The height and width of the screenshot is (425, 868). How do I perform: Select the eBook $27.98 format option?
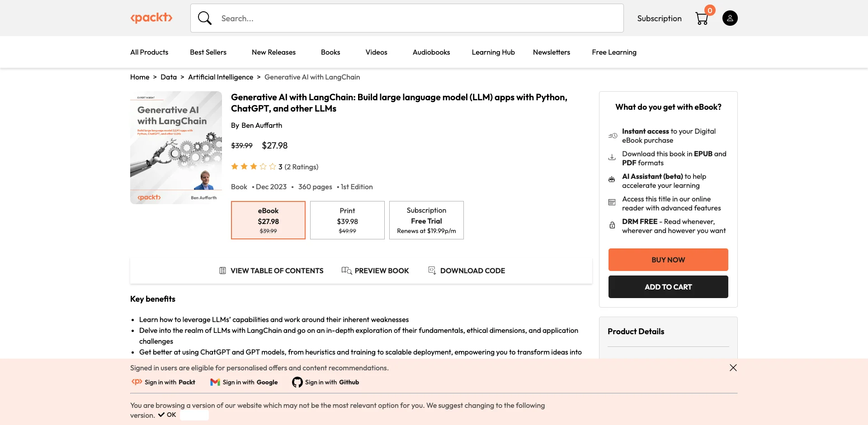pyautogui.click(x=268, y=220)
